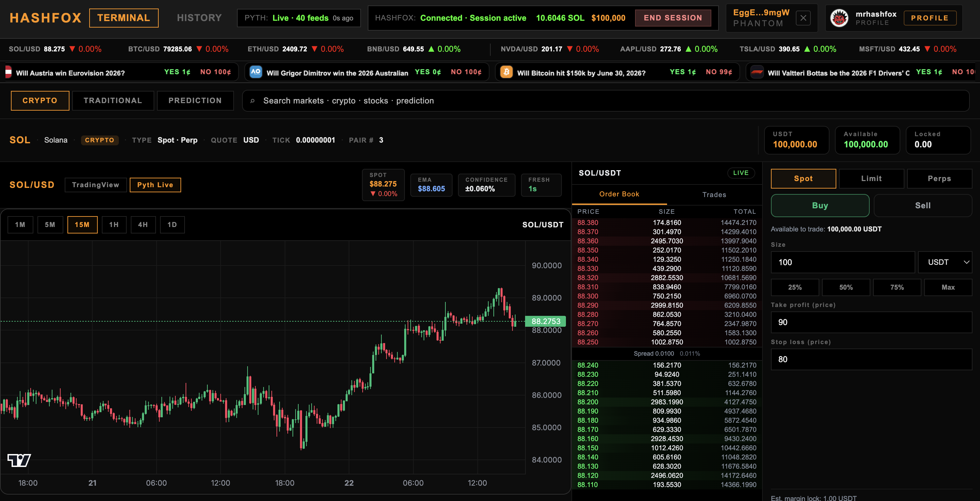Click the mrhashfox profile avatar icon
980x501 pixels.
point(839,18)
